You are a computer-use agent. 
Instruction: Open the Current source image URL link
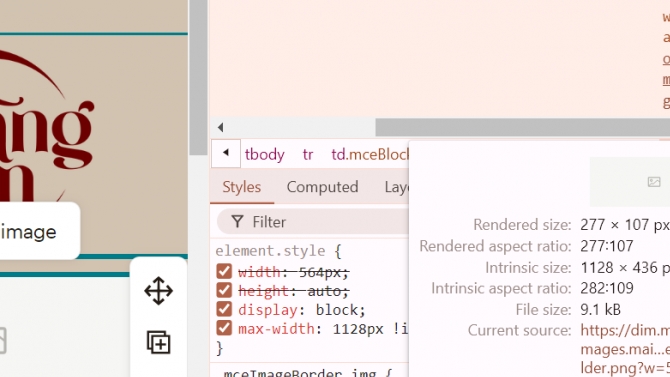(625, 349)
